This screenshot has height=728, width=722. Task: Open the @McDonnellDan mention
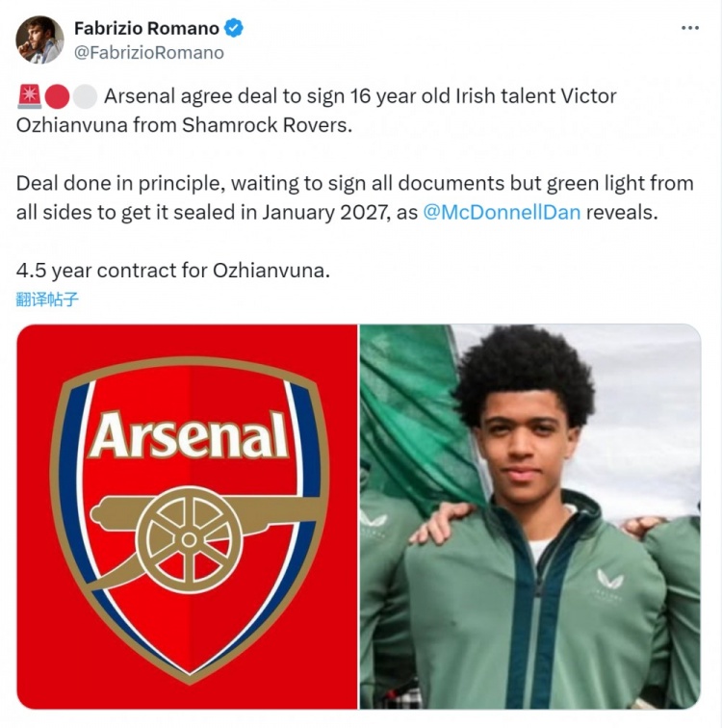click(x=502, y=213)
